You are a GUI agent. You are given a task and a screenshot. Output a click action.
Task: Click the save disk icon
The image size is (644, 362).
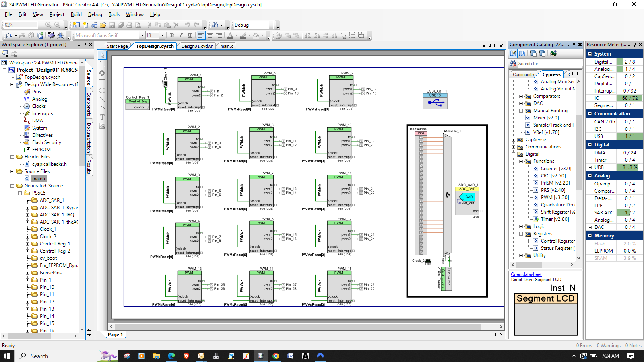pyautogui.click(x=112, y=25)
